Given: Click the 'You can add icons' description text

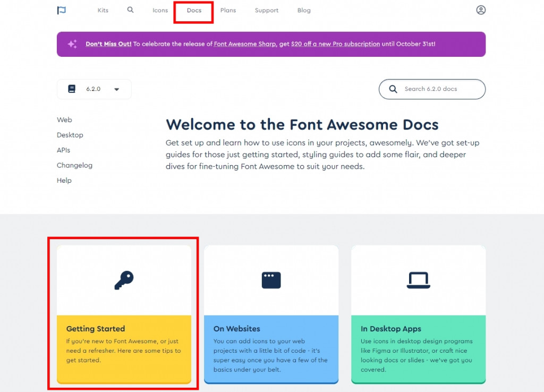Looking at the screenshot, I should pyautogui.click(x=270, y=355).
